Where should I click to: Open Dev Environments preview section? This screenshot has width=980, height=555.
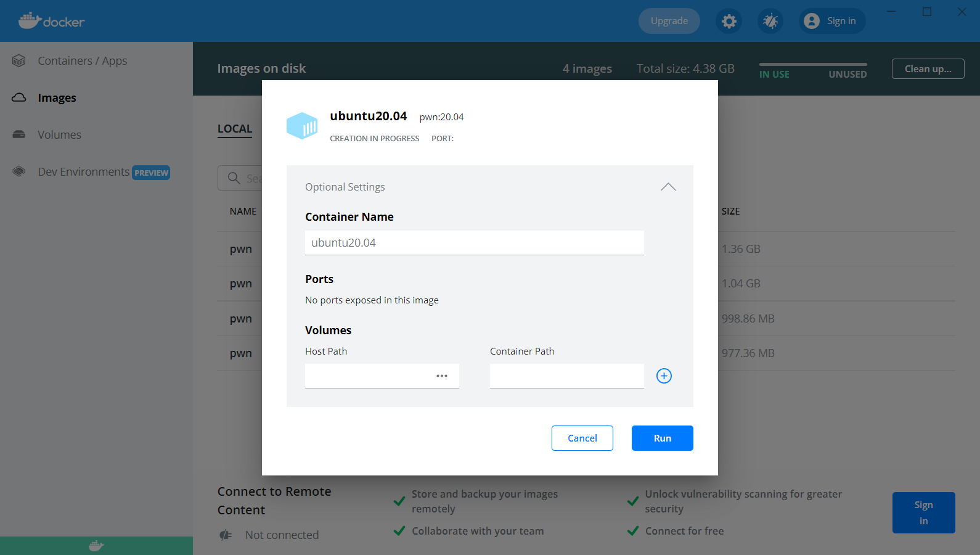(x=84, y=171)
